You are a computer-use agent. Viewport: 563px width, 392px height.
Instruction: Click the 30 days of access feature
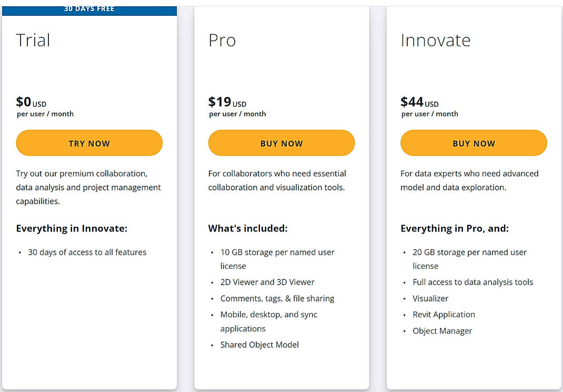(x=87, y=252)
